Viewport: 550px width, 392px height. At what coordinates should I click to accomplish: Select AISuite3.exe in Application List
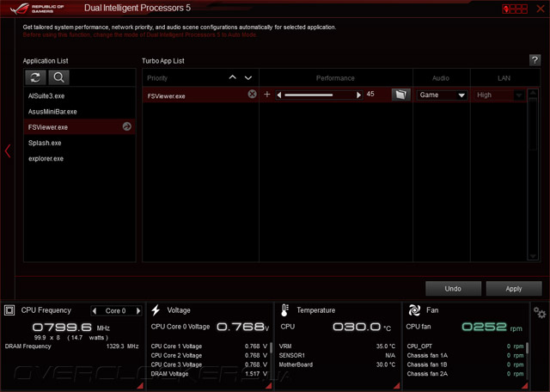(80, 95)
